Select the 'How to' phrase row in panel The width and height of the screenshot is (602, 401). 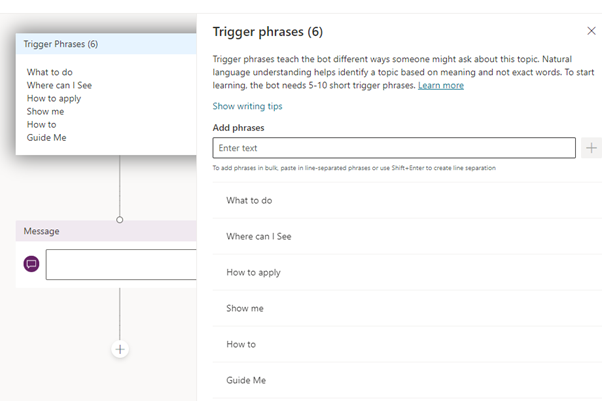[x=407, y=344]
